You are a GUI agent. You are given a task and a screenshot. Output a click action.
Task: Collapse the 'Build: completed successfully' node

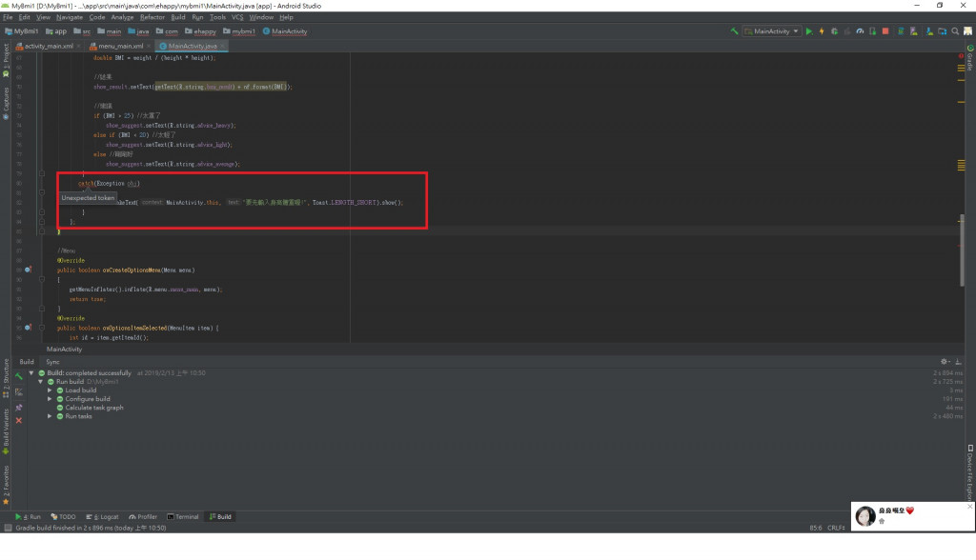31,373
